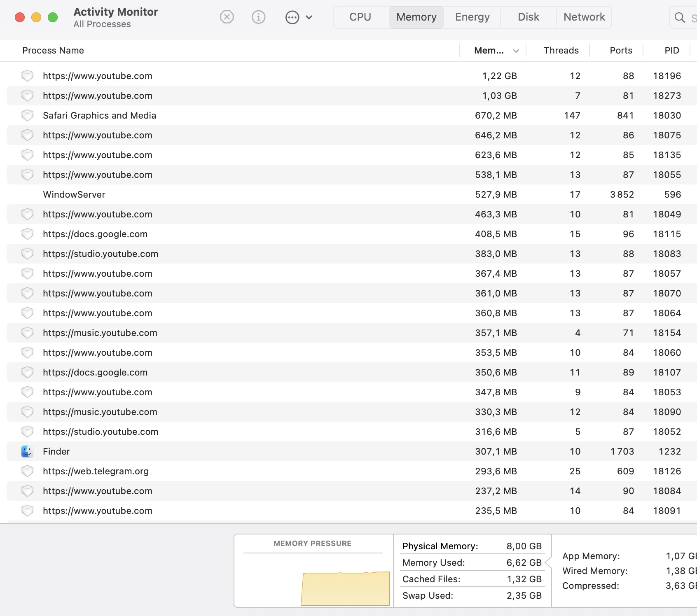Select youtube.com process using 1,22 GB
The width and height of the screenshot is (697, 616).
pos(98,76)
